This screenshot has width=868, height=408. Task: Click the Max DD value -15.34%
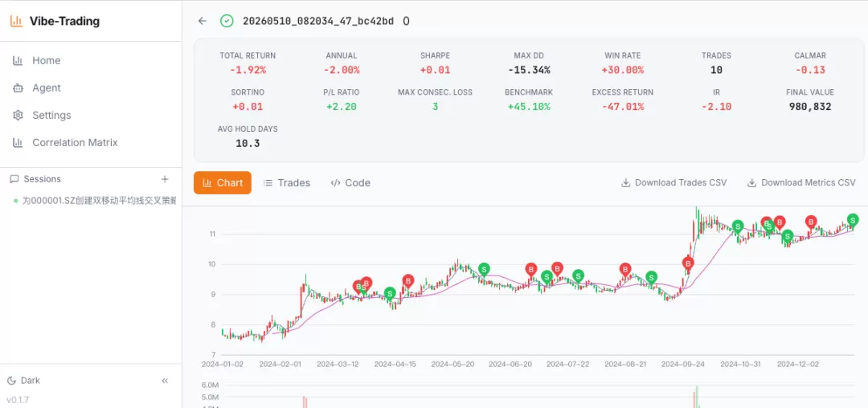[x=529, y=70]
